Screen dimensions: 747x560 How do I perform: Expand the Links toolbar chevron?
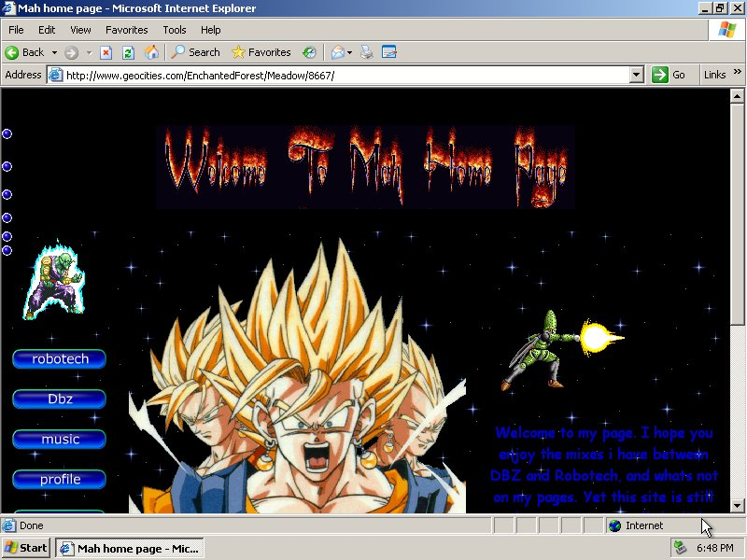[x=735, y=75]
